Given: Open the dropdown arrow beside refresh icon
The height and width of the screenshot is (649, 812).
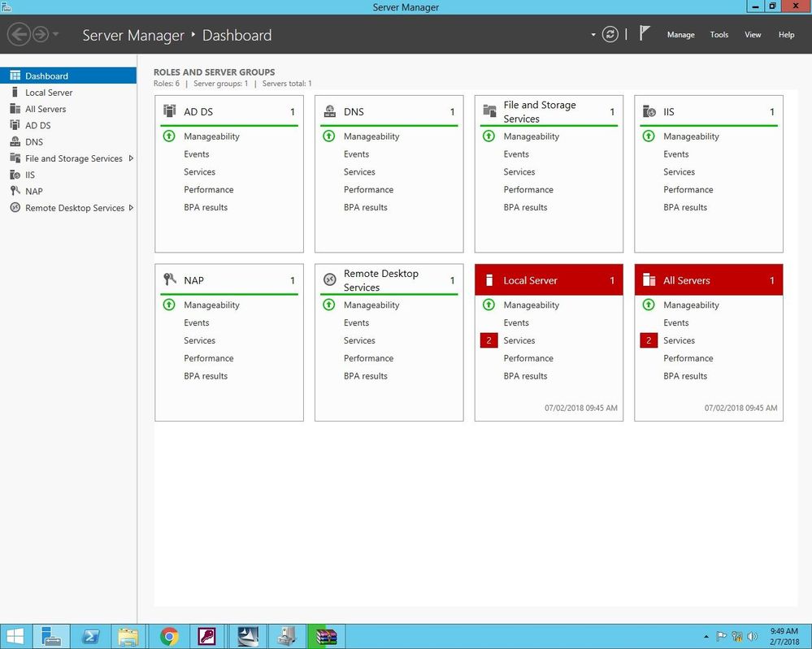Looking at the screenshot, I should click(x=593, y=35).
